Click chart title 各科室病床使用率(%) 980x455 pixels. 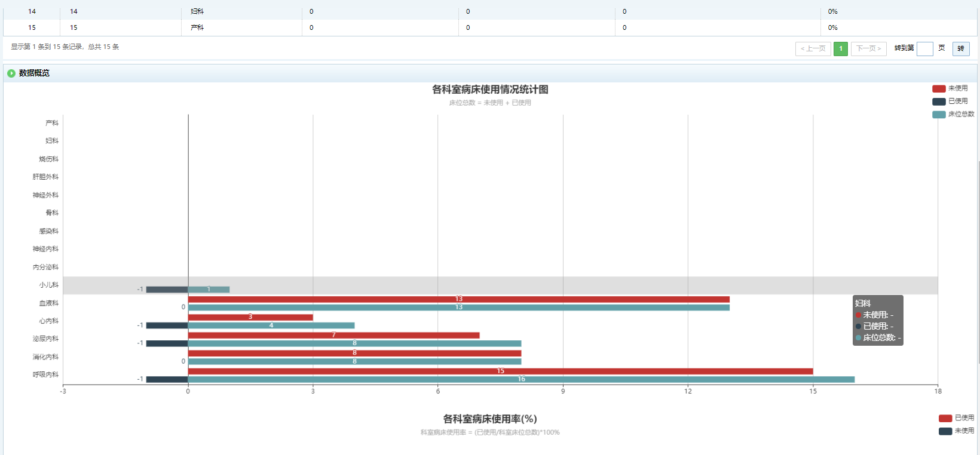pyautogui.click(x=490, y=419)
